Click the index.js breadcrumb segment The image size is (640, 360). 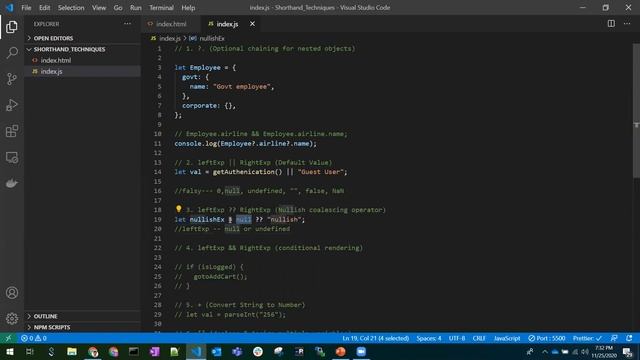click(169, 38)
